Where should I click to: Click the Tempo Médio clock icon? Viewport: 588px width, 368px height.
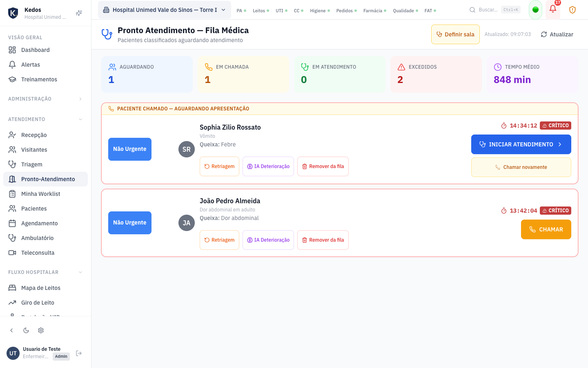pyautogui.click(x=498, y=67)
